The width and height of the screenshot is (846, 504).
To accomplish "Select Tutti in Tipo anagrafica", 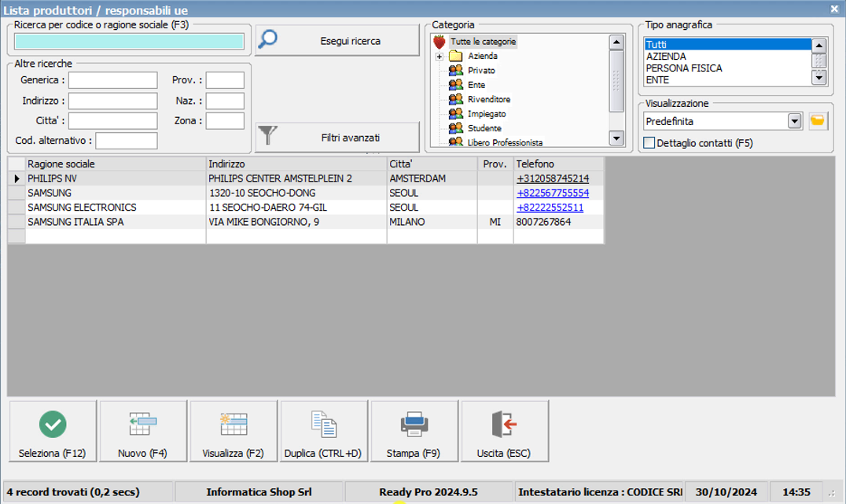I will pyautogui.click(x=727, y=44).
